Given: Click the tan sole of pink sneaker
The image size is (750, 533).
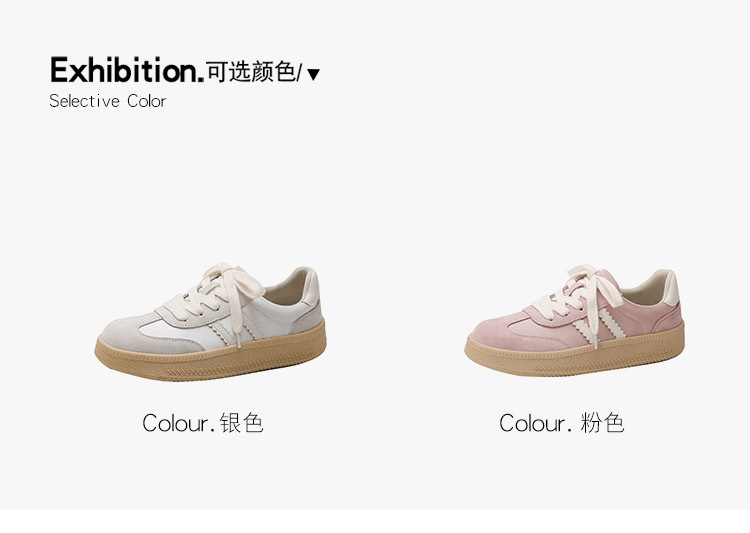Looking at the screenshot, I should point(574,355).
